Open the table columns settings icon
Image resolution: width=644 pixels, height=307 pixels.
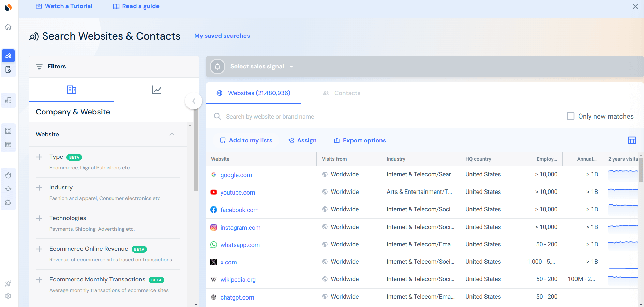coord(632,140)
